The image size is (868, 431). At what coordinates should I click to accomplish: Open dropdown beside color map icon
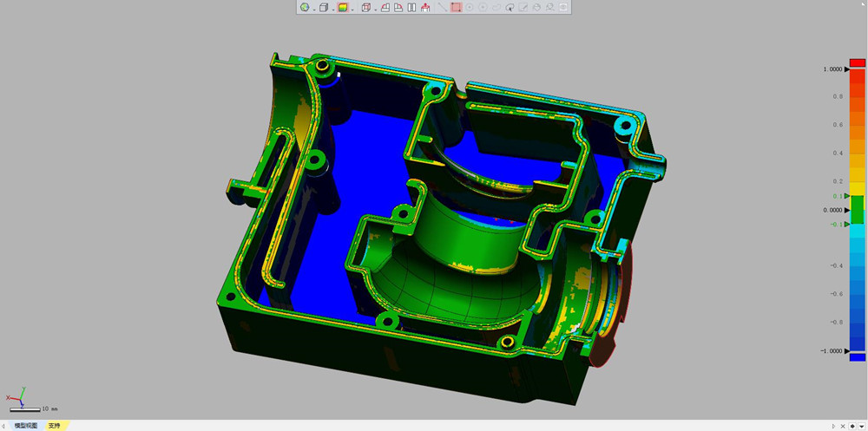[x=352, y=9]
